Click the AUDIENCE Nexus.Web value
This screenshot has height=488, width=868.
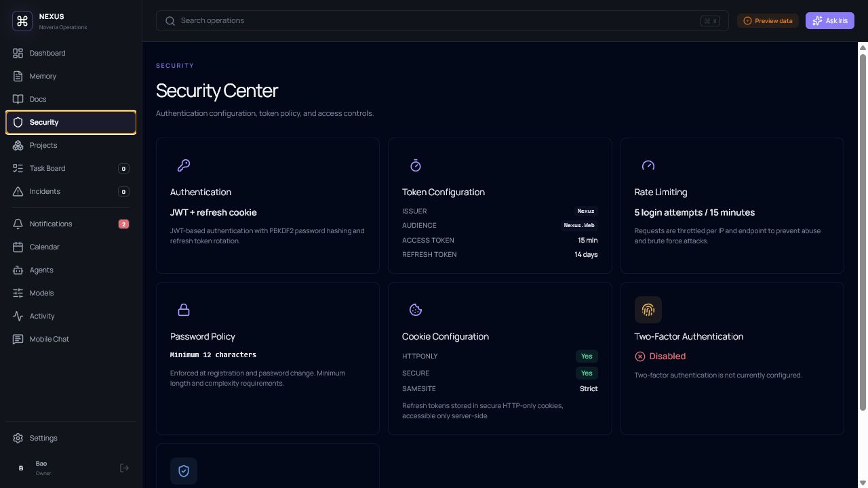coord(579,226)
